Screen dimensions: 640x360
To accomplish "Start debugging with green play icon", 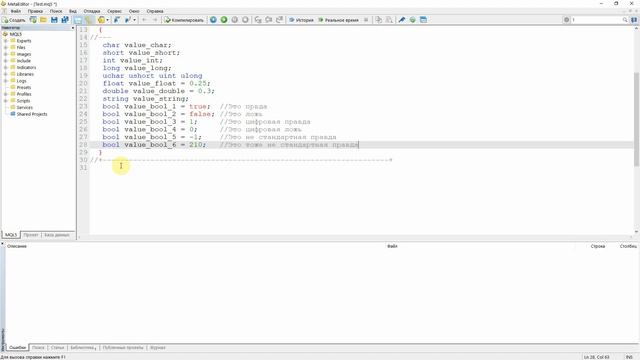I will 224,20.
